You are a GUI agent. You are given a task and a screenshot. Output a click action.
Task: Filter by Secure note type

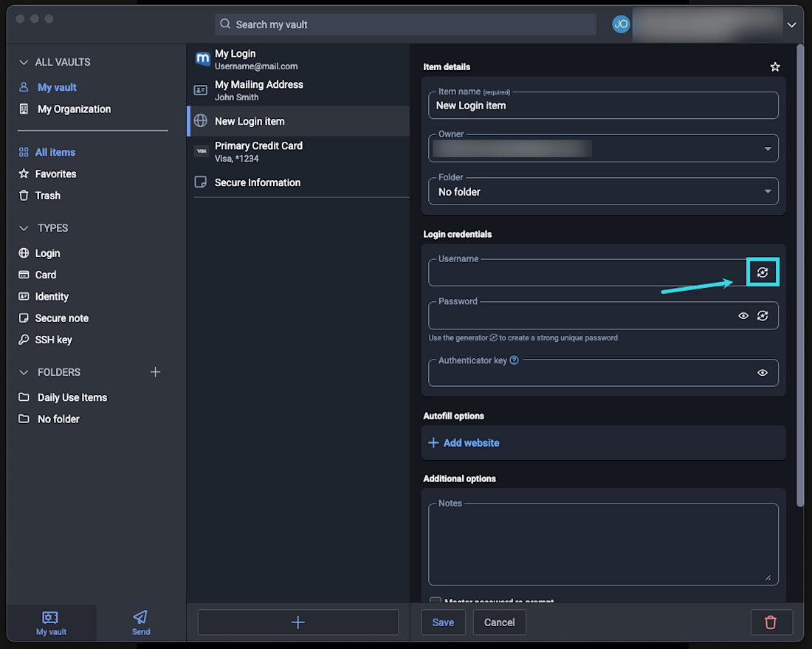point(61,318)
